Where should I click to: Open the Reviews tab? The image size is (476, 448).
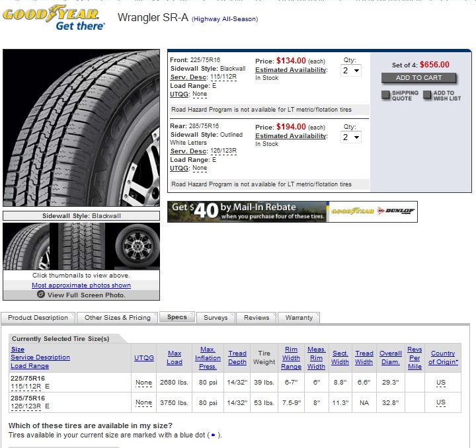click(257, 318)
